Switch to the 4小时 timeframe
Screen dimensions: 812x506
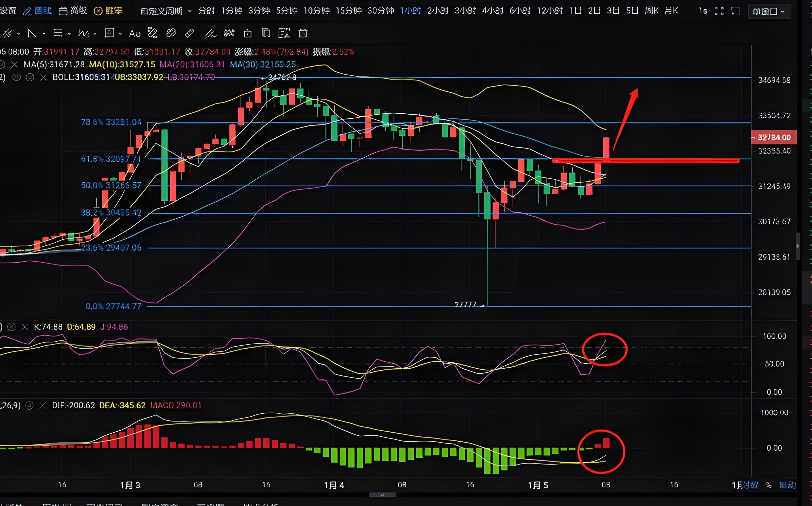[493, 11]
